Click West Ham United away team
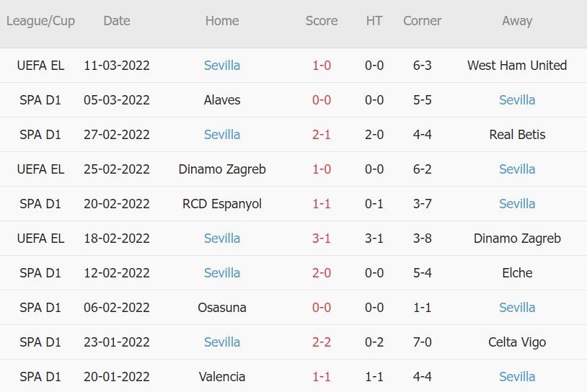 tap(517, 66)
